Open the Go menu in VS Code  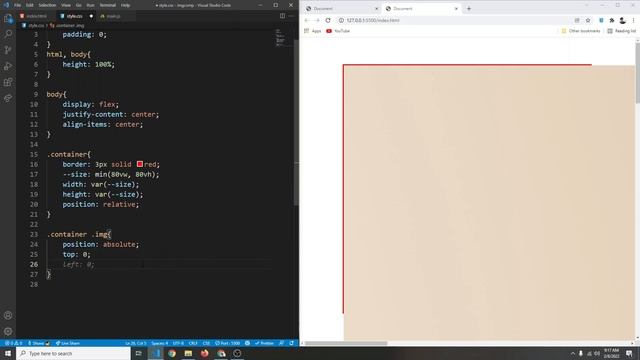pos(78,5)
